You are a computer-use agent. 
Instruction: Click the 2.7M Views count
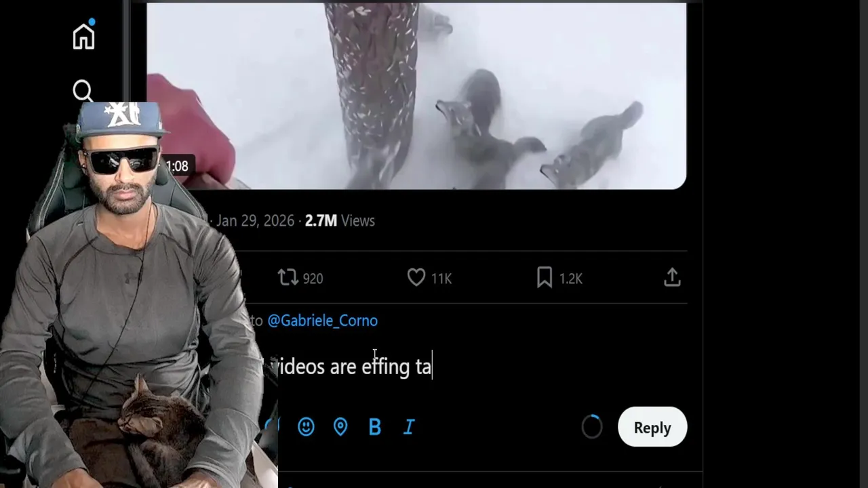[x=340, y=221]
